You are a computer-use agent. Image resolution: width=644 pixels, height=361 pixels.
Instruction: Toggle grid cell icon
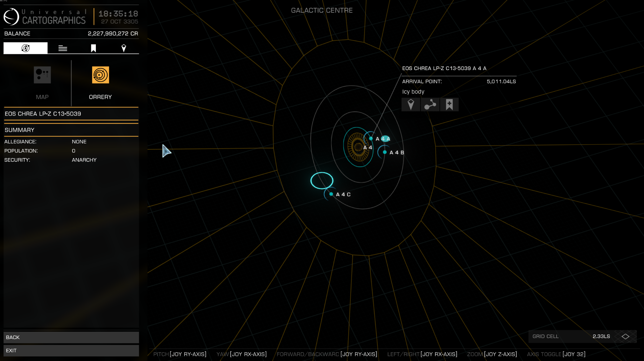[625, 336]
